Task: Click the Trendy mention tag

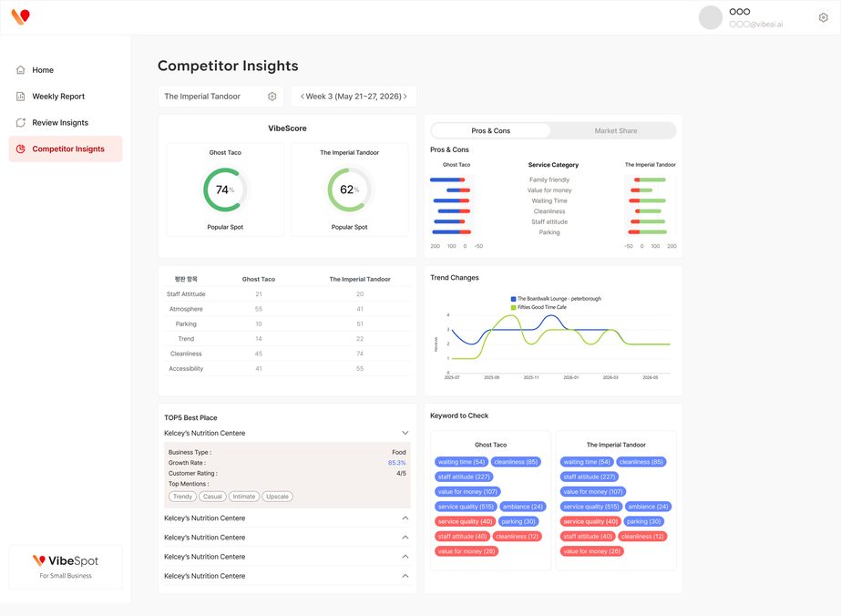Action: pyautogui.click(x=182, y=497)
